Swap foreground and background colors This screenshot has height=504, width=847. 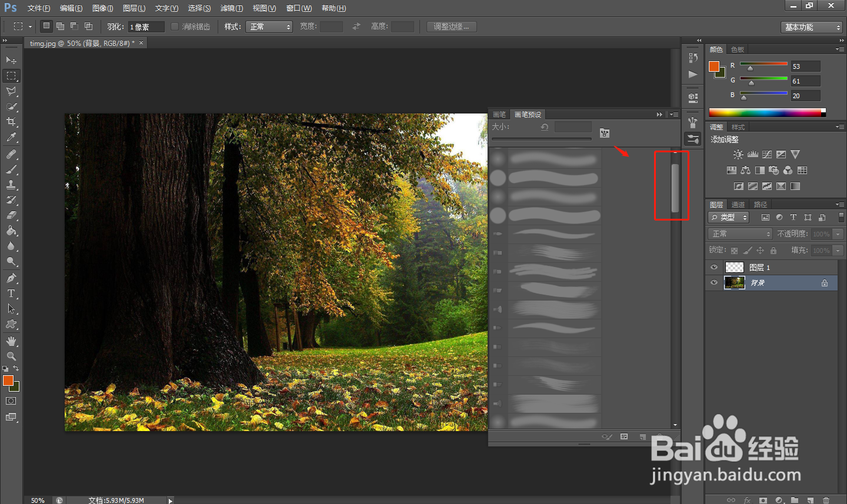(16, 368)
